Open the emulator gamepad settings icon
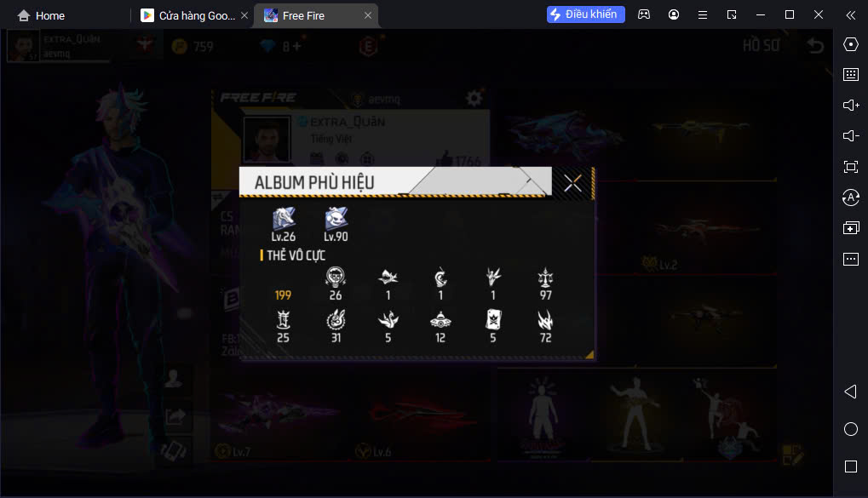The width and height of the screenshot is (868, 498). pos(644,15)
